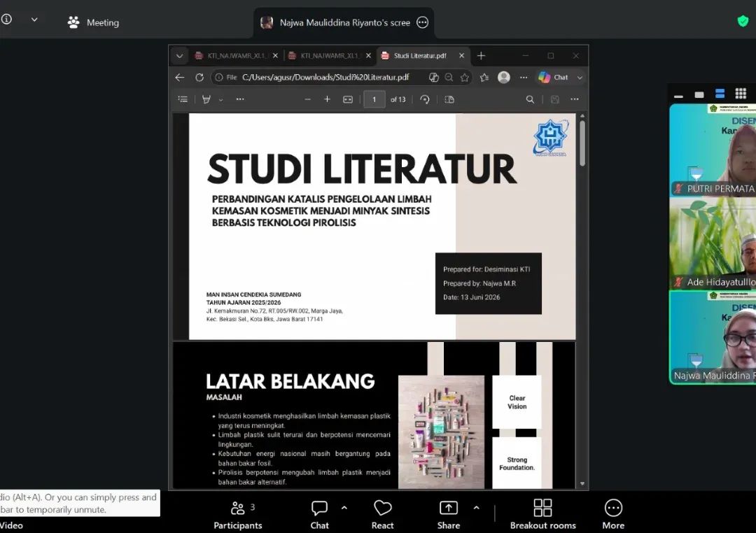Select PUTRI PERMATA video thumbnail
The width and height of the screenshot is (756, 533).
pyautogui.click(x=713, y=150)
